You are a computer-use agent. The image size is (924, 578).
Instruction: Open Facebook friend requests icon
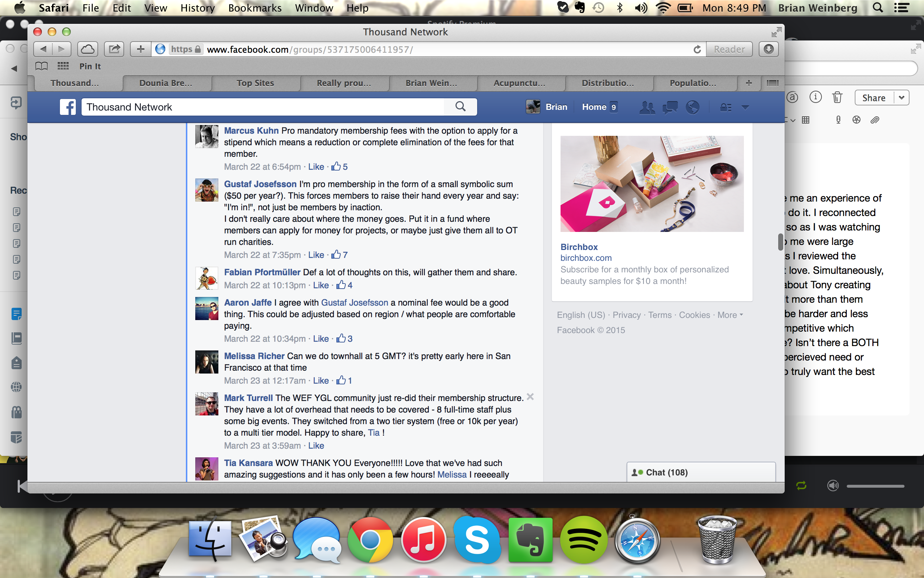(647, 107)
